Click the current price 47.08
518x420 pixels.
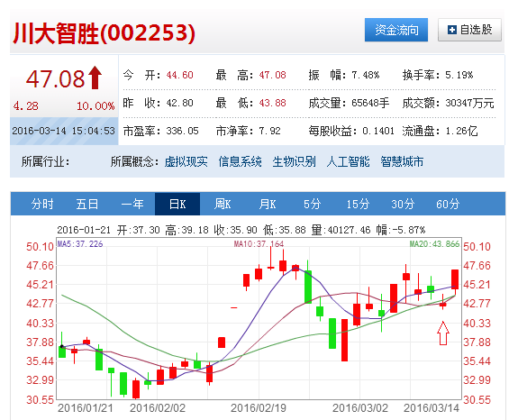click(55, 78)
